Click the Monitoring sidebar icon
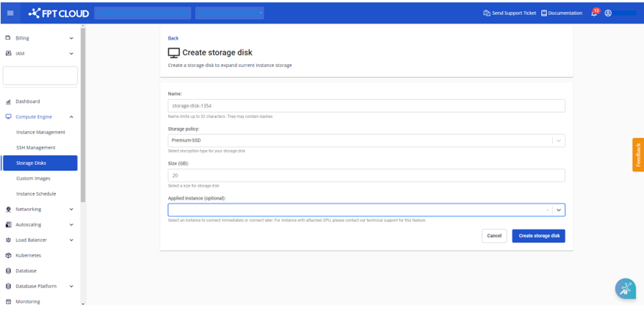Image resolution: width=644 pixels, height=310 pixels. click(8, 301)
